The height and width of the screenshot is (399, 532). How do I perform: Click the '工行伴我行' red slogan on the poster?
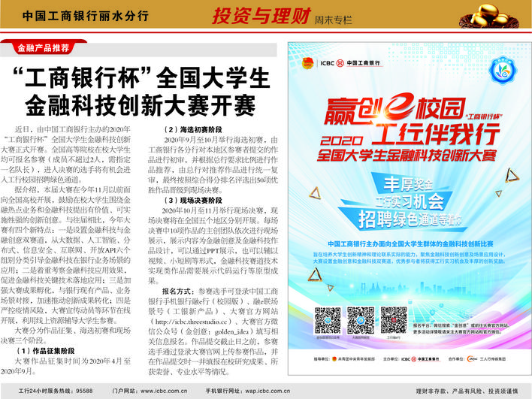(436, 135)
